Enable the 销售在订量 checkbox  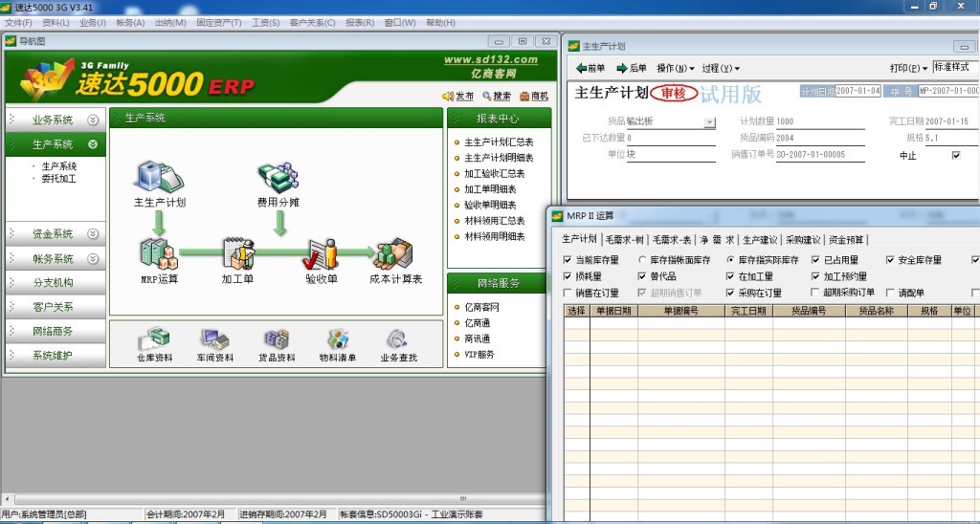point(568,293)
